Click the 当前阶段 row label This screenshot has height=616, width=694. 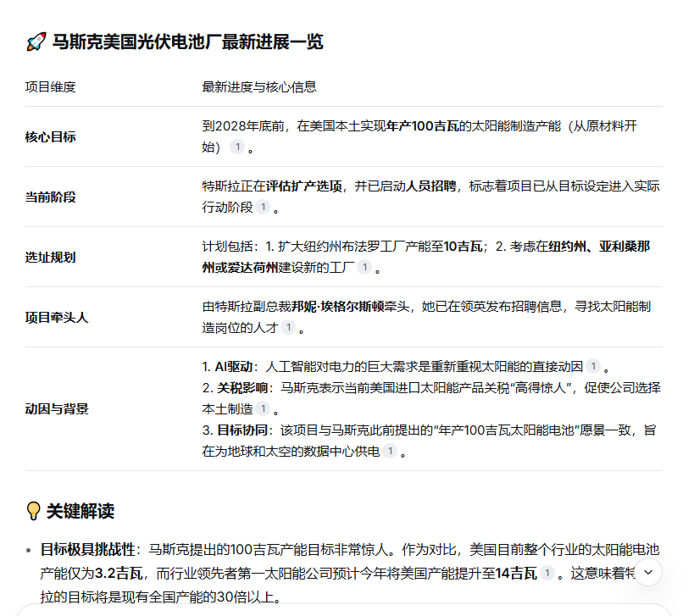tap(51, 197)
